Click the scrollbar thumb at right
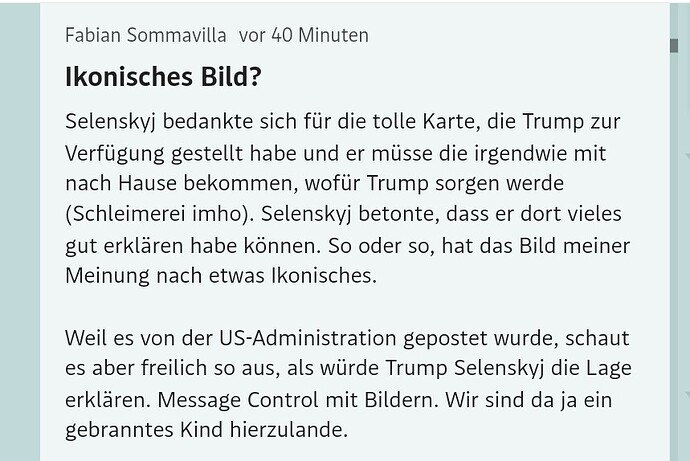Viewport: 690px width, 461px height. click(674, 45)
